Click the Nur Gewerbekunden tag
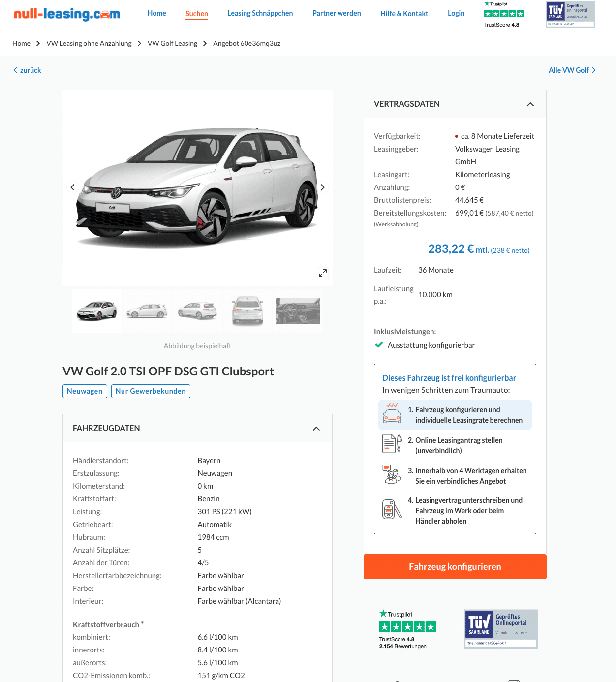The width and height of the screenshot is (616, 682). click(151, 391)
